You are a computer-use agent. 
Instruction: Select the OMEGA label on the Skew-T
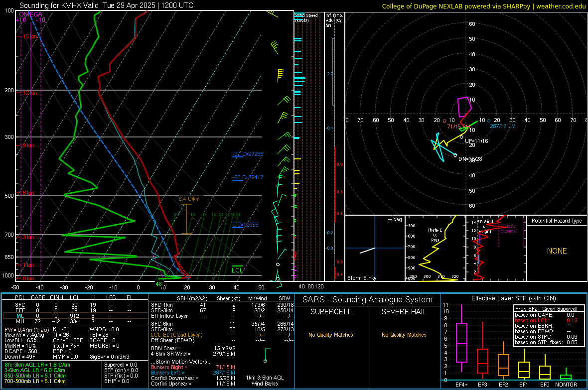click(x=31, y=14)
